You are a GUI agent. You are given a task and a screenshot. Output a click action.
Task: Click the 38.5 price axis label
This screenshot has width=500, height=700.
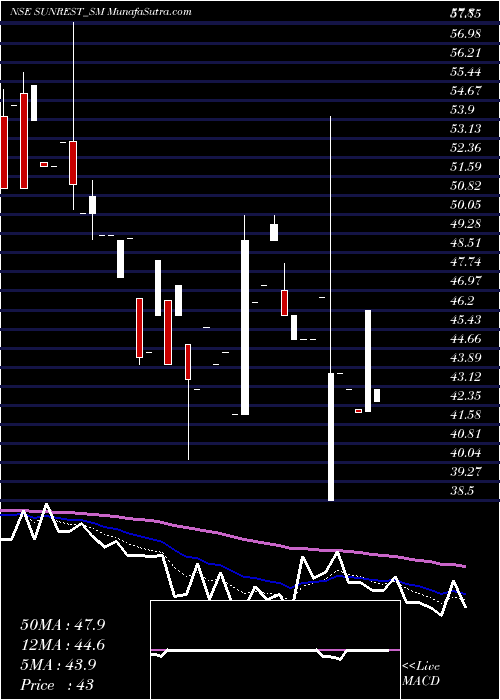462,491
